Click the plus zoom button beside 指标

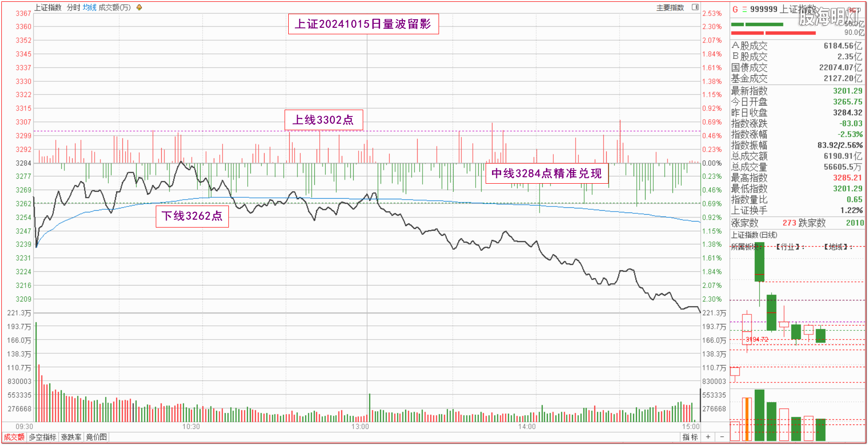(x=708, y=437)
